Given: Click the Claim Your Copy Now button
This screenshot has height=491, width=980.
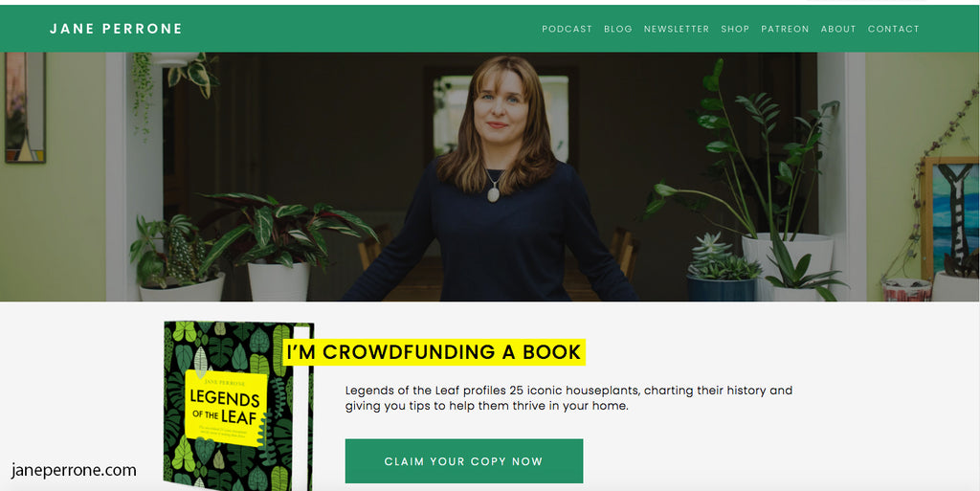Looking at the screenshot, I should 464,461.
